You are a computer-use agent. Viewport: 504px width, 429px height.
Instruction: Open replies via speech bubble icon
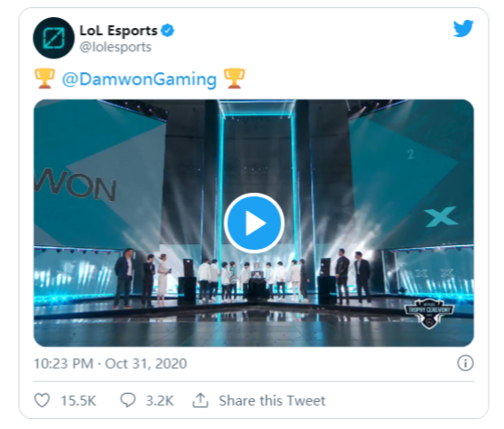click(x=128, y=400)
